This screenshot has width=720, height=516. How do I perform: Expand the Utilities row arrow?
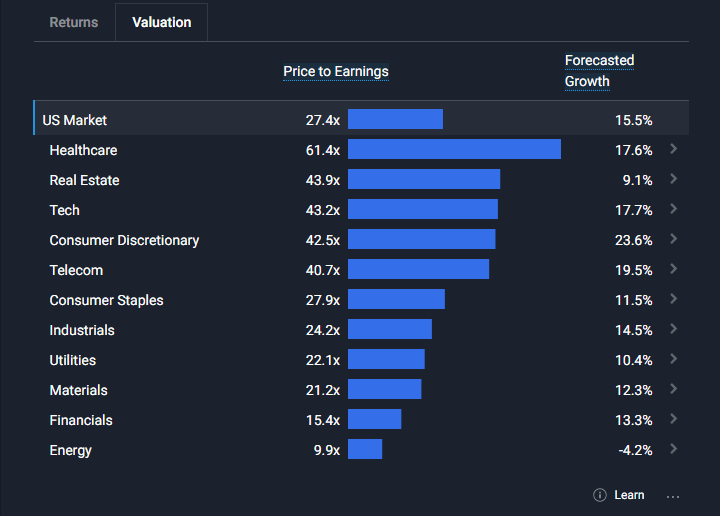pyautogui.click(x=674, y=359)
